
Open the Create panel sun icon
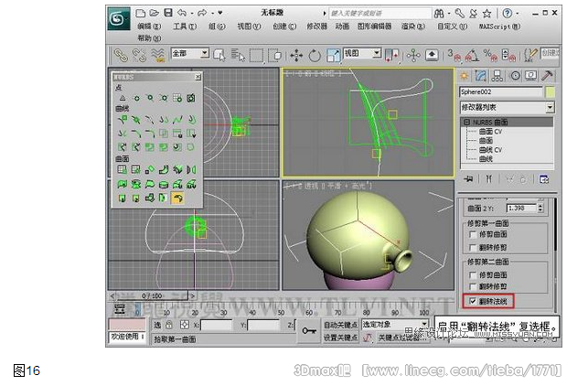coord(465,76)
